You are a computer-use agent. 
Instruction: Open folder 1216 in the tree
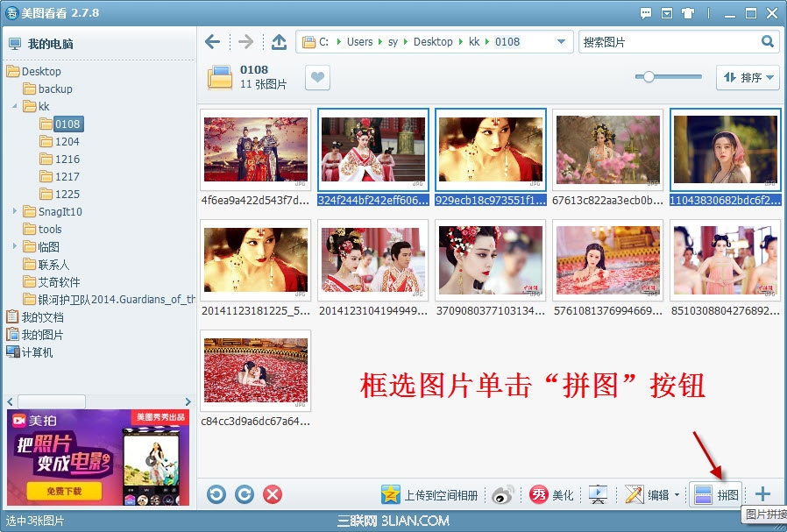pyautogui.click(x=60, y=160)
